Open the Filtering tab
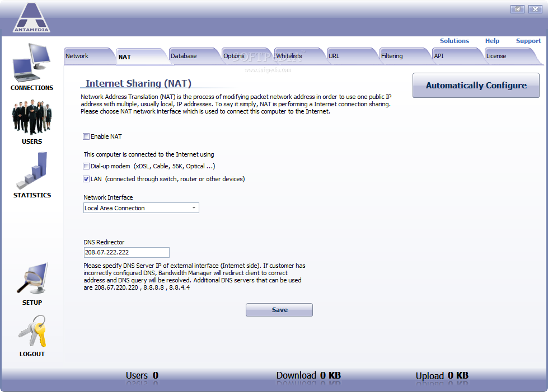The image size is (548, 392). (405, 56)
